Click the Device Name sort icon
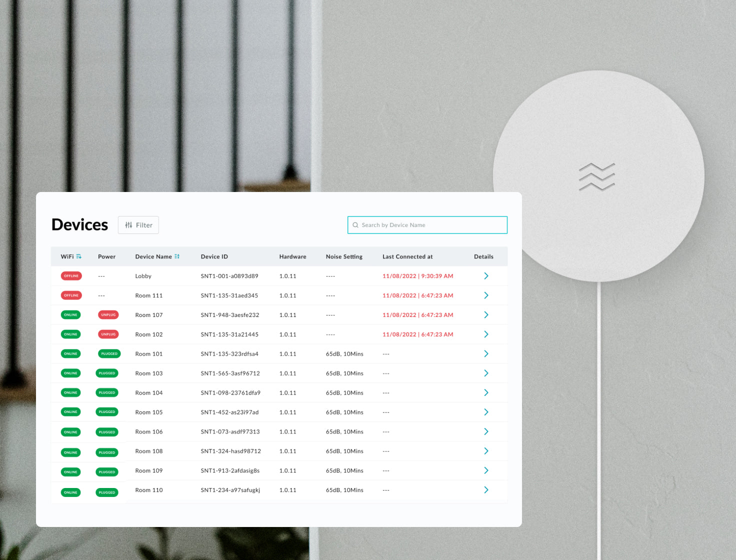 pyautogui.click(x=177, y=256)
